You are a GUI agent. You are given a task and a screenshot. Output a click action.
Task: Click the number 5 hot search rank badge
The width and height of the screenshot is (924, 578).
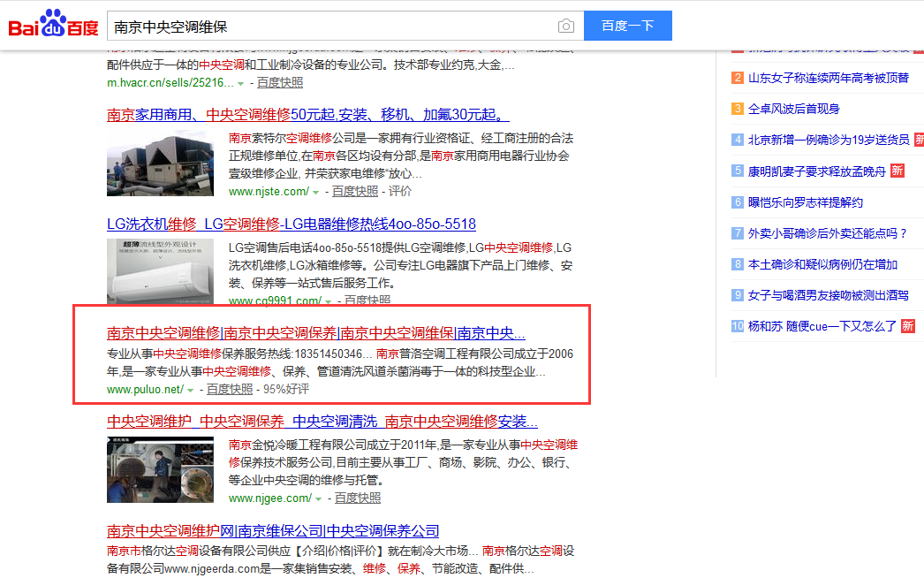point(738,171)
